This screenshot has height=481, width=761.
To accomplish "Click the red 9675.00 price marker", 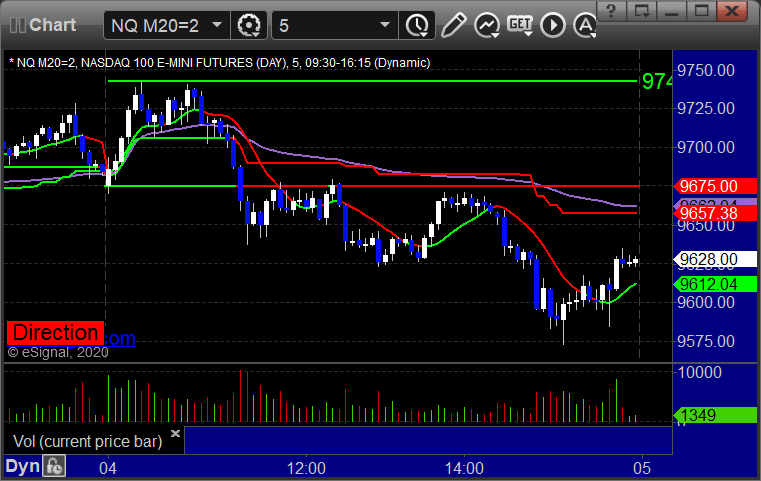I will [x=715, y=186].
